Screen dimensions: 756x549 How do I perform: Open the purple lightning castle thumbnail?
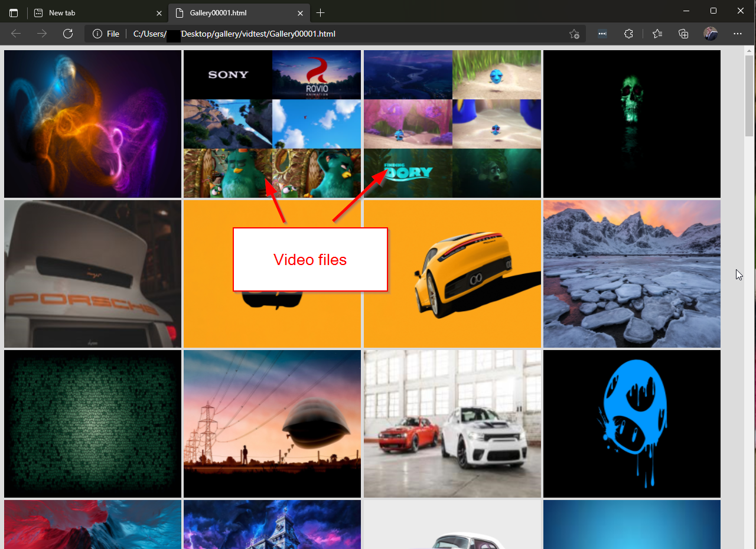pyautogui.click(x=272, y=525)
